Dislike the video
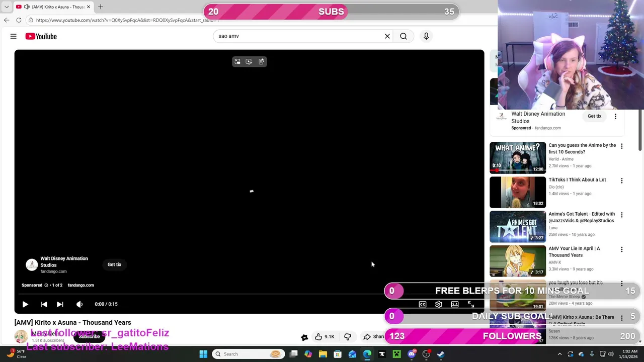This screenshot has width=644, height=362. (x=347, y=337)
